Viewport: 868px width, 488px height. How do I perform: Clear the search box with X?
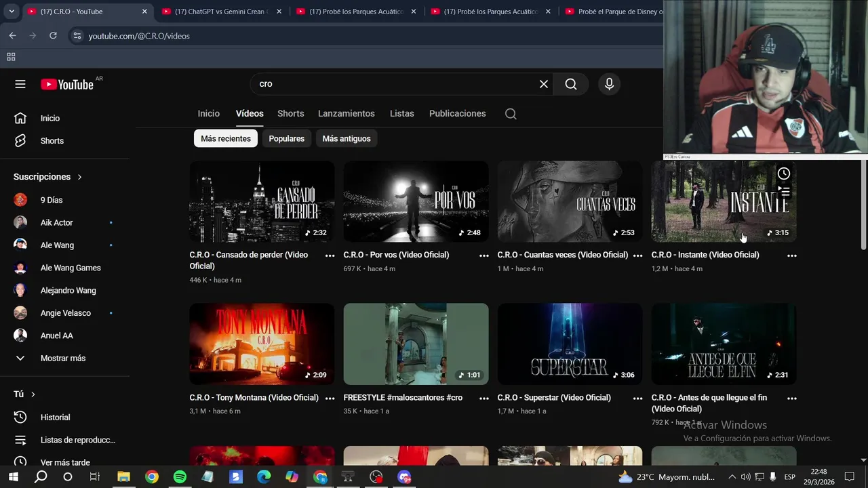coord(543,84)
